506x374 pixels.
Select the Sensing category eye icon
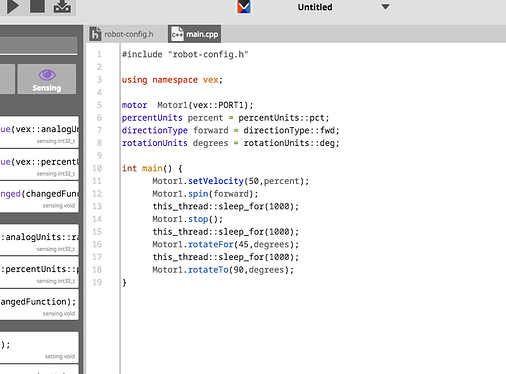[x=47, y=75]
